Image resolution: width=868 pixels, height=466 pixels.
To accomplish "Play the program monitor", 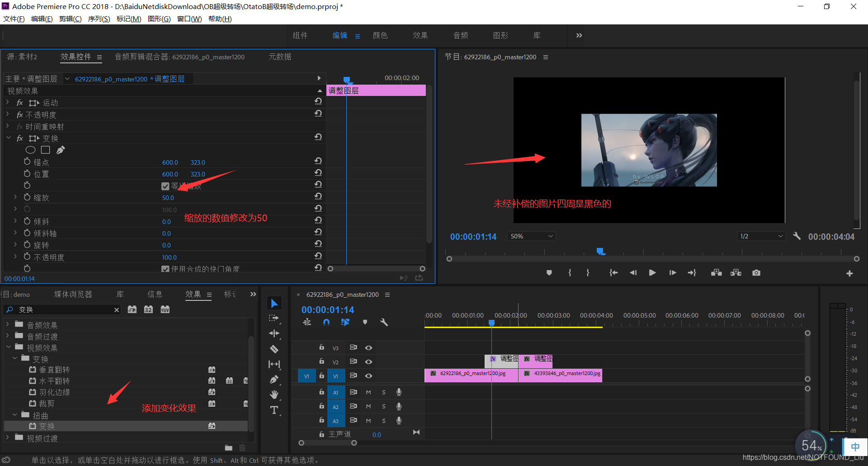I will tap(652, 273).
